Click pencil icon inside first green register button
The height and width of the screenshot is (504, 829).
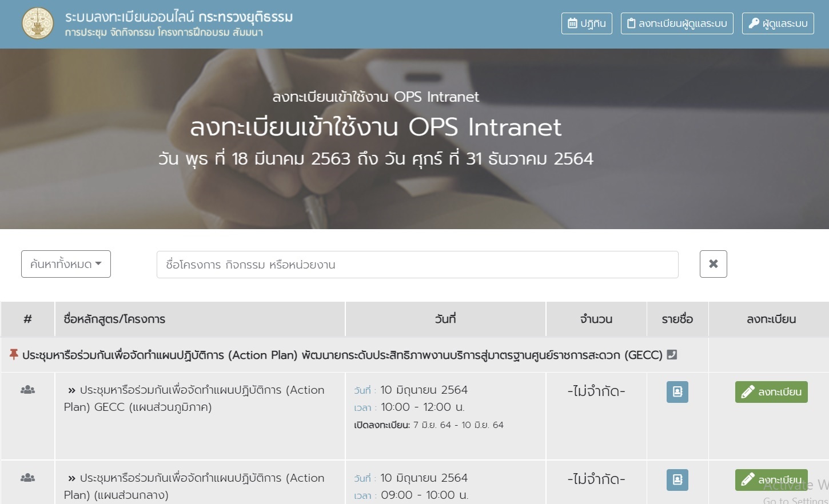coord(747,392)
